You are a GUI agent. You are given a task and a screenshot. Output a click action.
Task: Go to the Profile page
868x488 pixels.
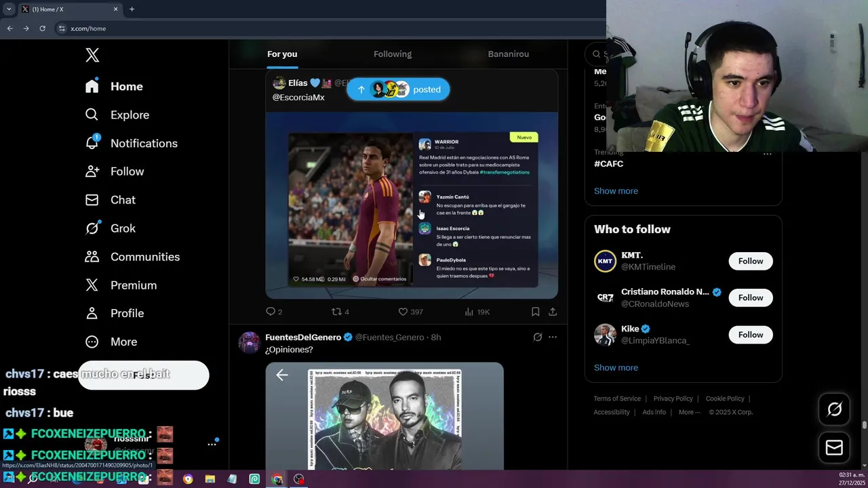(x=114, y=313)
